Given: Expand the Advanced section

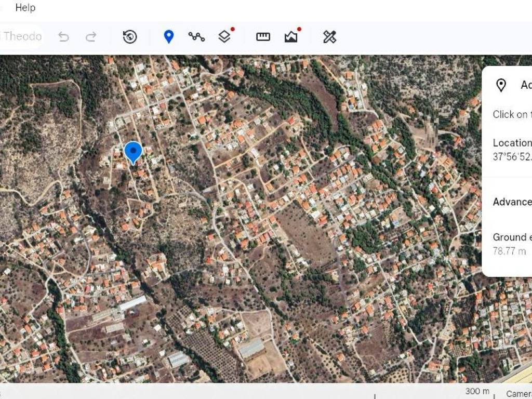Looking at the screenshot, I should pyautogui.click(x=512, y=202).
